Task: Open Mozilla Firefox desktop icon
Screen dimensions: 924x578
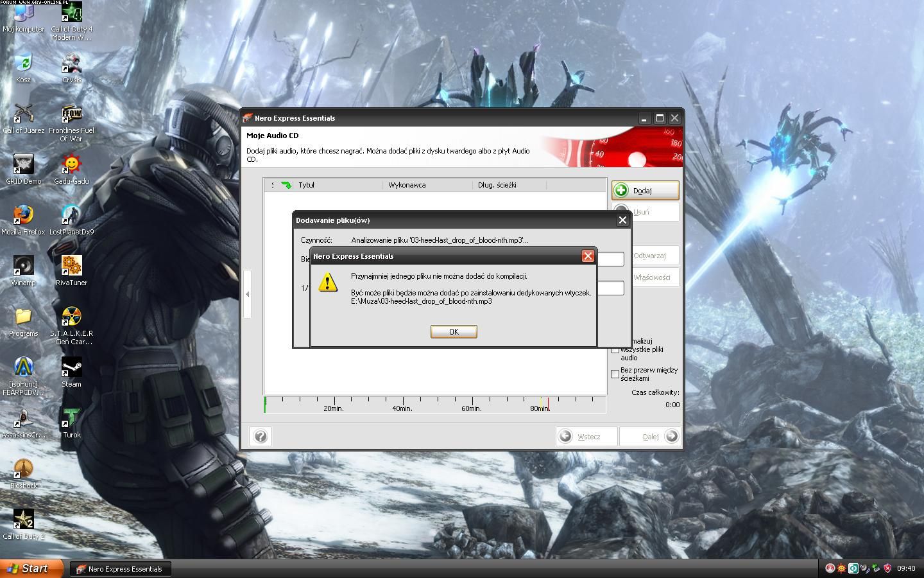Action: (x=23, y=215)
